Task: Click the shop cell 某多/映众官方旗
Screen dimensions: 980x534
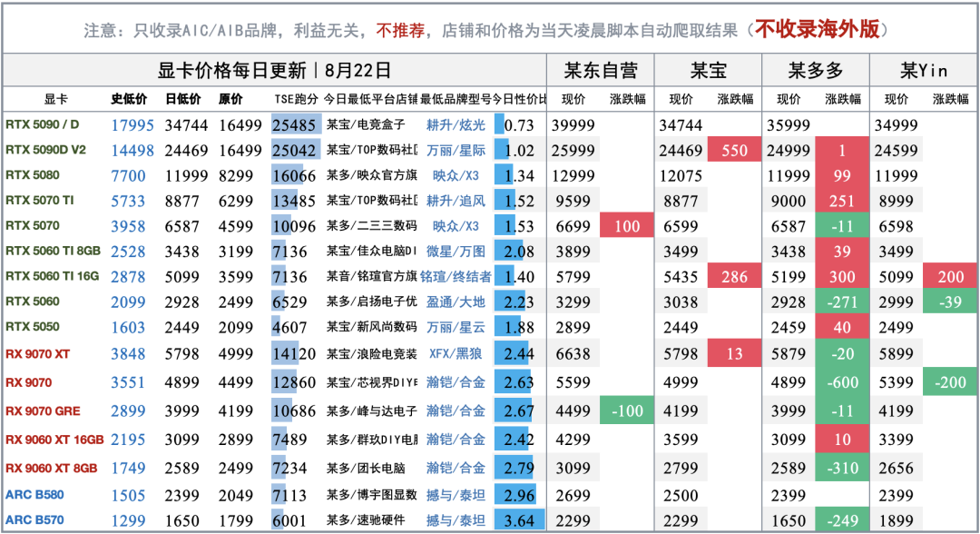Action: pos(372,175)
